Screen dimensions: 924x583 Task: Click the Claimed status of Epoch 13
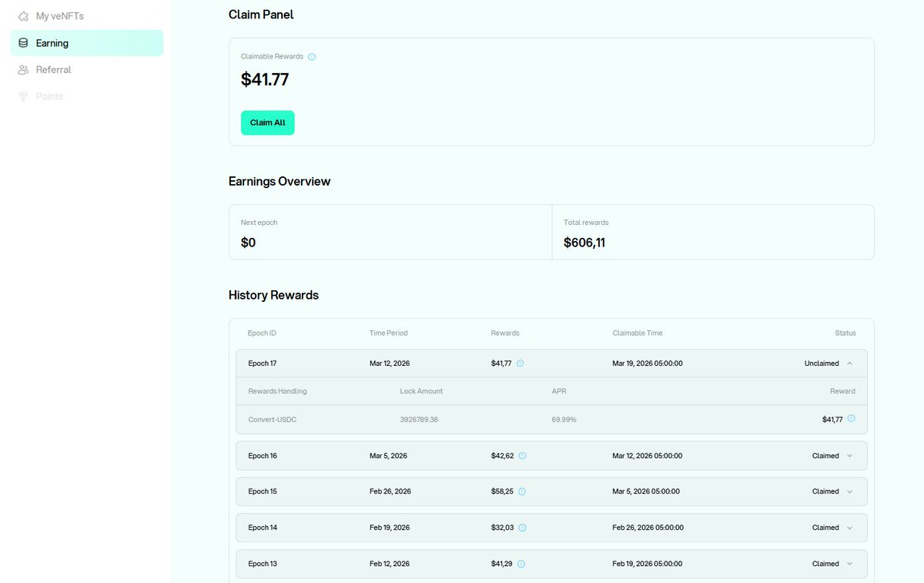point(825,564)
